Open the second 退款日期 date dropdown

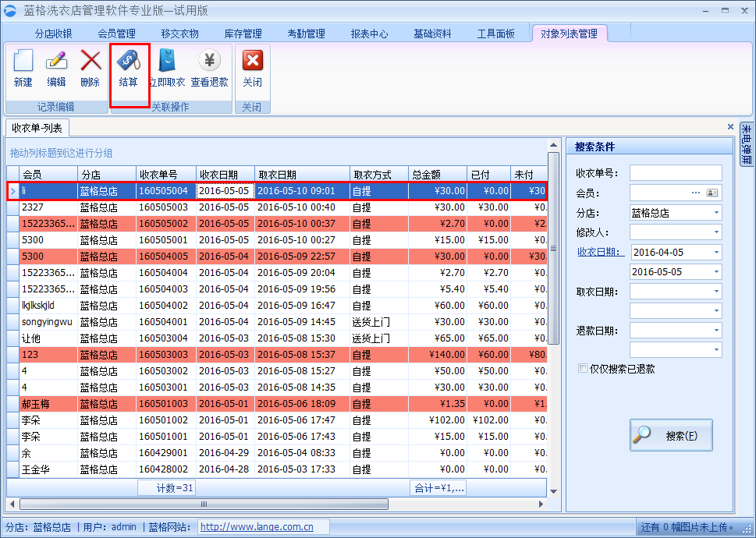(x=716, y=349)
